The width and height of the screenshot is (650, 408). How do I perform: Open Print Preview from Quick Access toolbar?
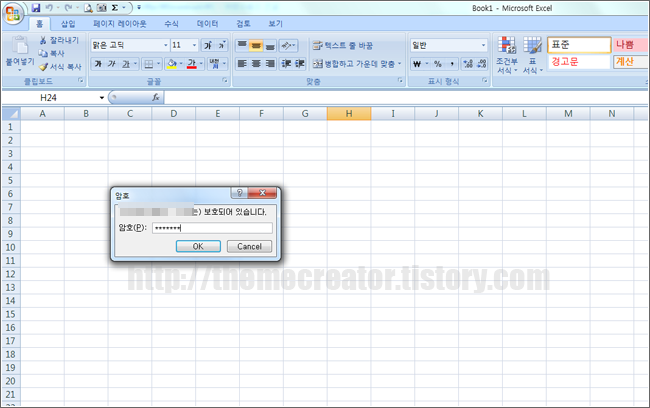pos(88,8)
